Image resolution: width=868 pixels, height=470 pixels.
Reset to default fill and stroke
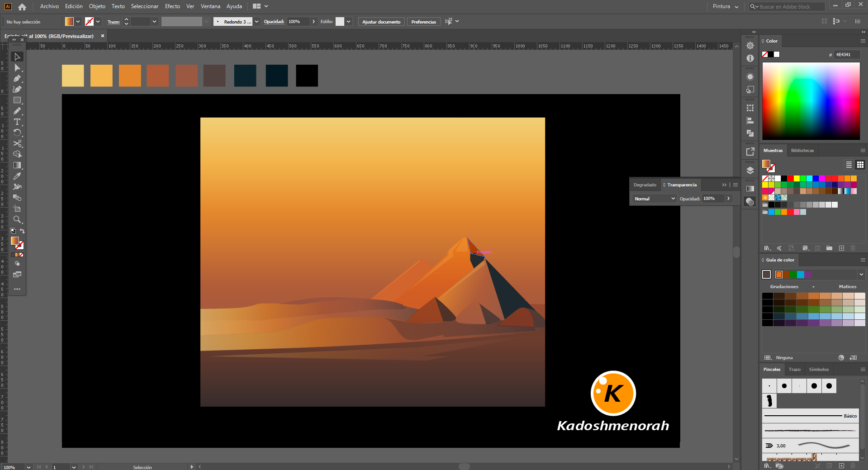13,231
